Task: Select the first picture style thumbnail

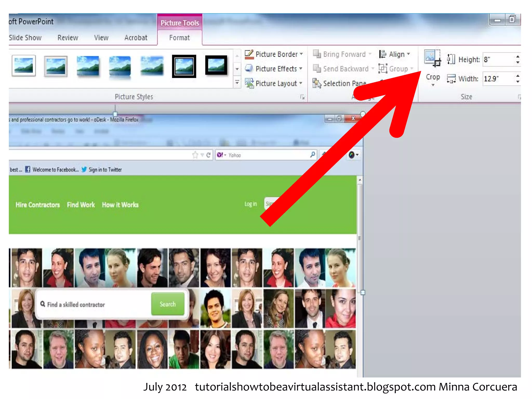Action: click(x=24, y=66)
